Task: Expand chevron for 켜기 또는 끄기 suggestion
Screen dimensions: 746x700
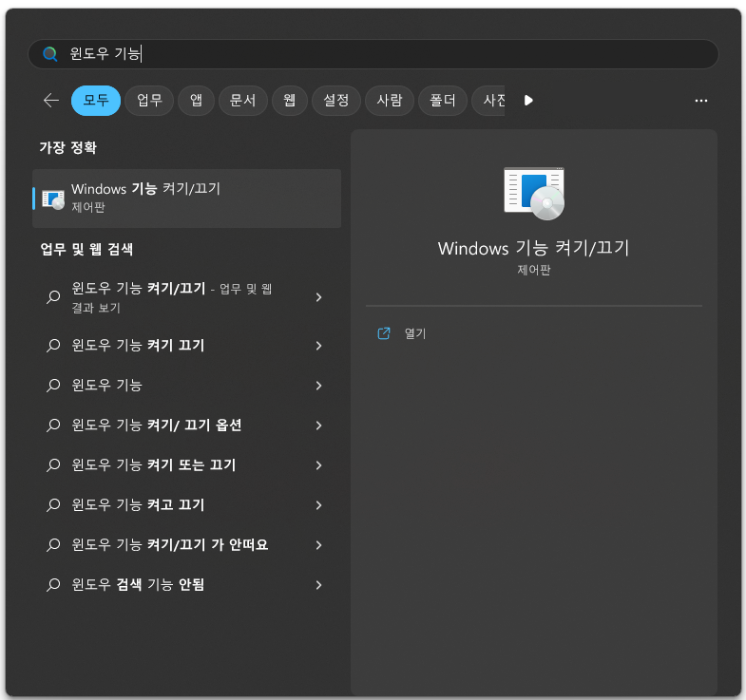Action: pyautogui.click(x=318, y=465)
